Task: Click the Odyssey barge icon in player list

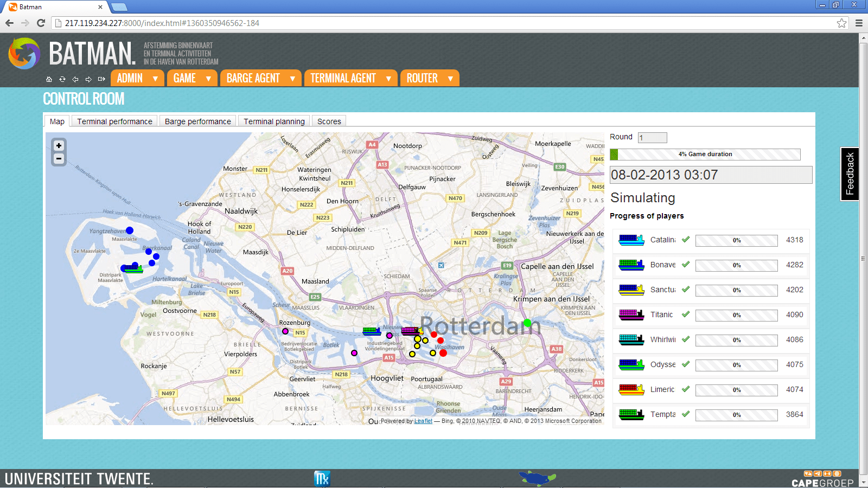Action: (631, 364)
